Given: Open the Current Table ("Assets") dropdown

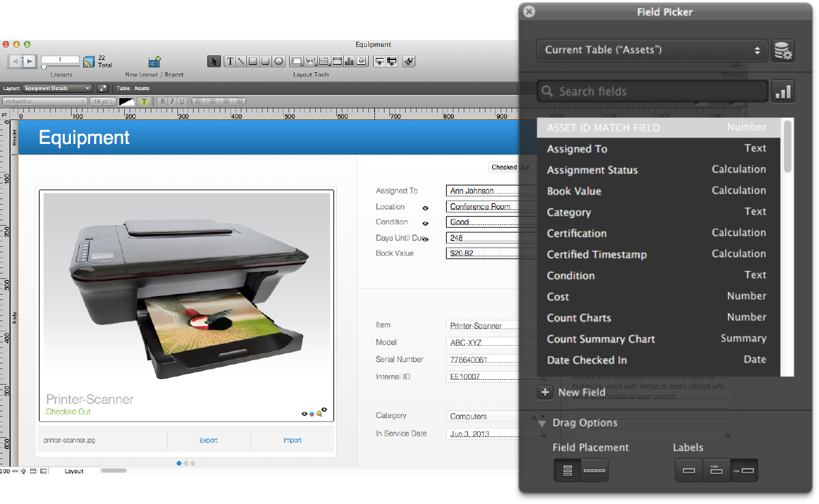Looking at the screenshot, I should 652,50.
